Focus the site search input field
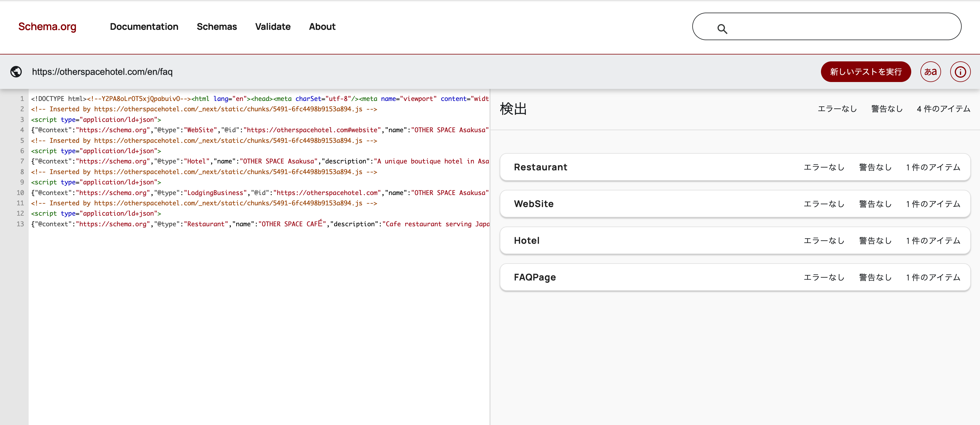 (x=827, y=27)
